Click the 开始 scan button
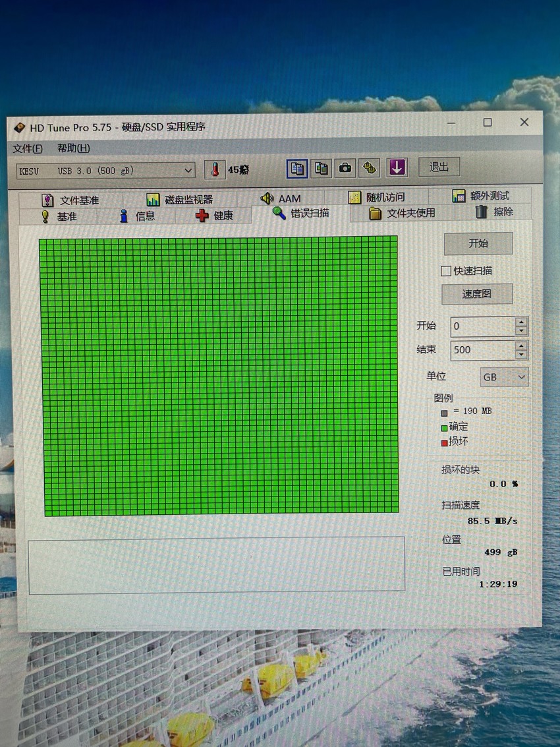The width and height of the screenshot is (560, 747). tap(478, 243)
